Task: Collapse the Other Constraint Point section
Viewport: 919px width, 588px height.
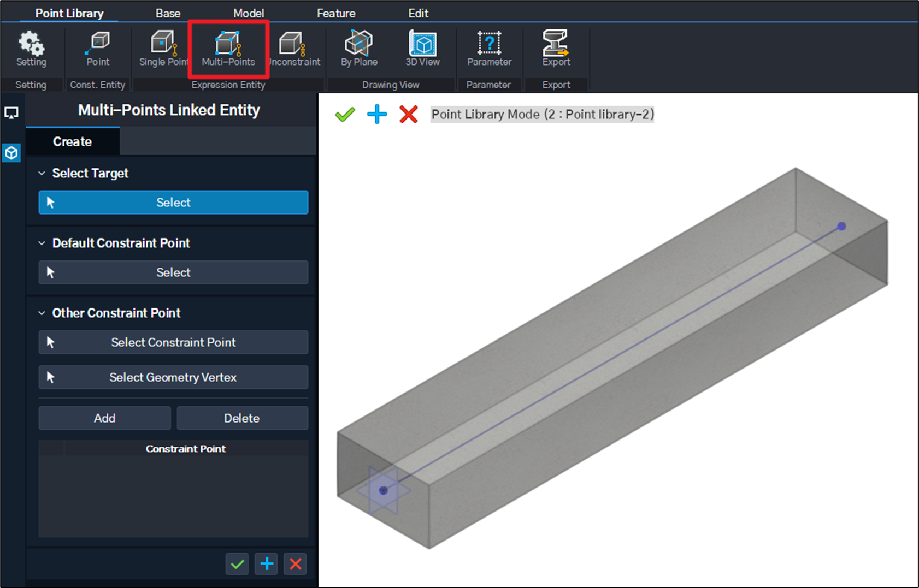Action: coord(42,313)
